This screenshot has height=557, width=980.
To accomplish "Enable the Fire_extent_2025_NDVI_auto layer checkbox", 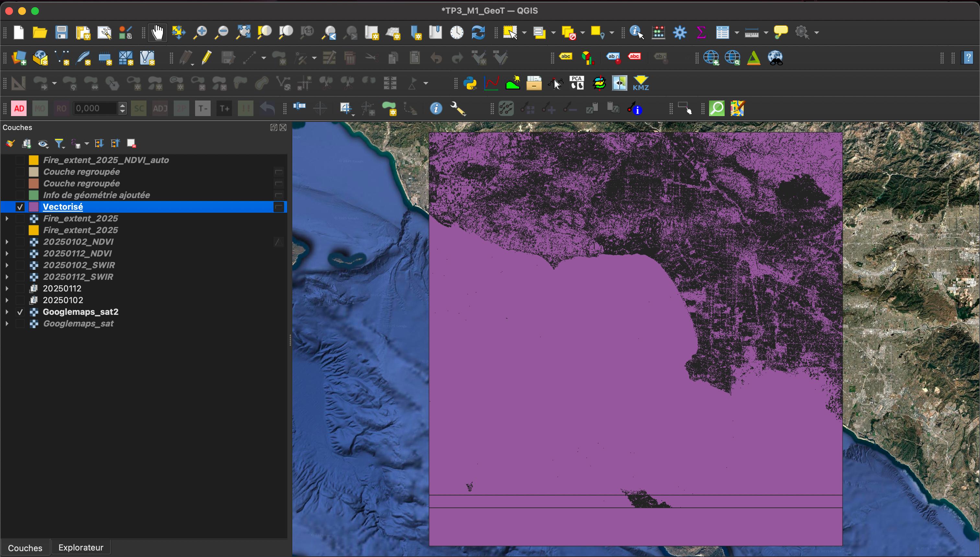I will [20, 160].
